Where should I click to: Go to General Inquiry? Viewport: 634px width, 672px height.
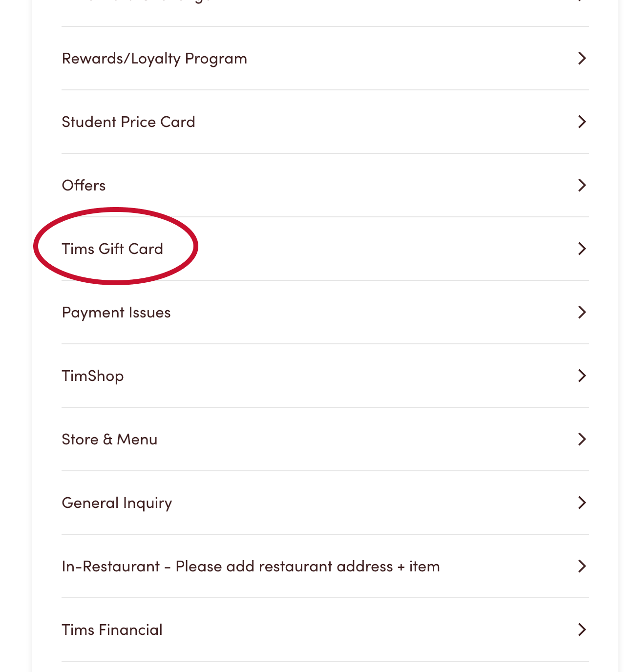117,503
